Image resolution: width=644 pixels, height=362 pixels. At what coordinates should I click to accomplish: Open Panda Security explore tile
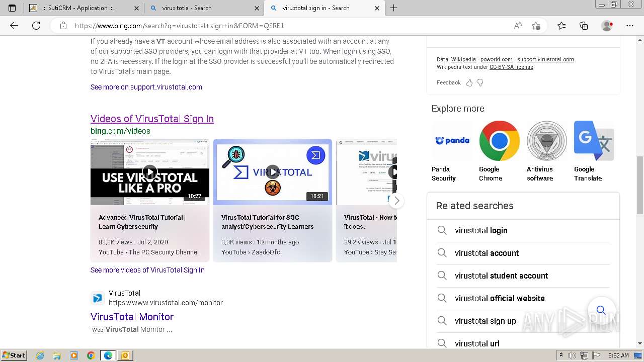(x=452, y=151)
